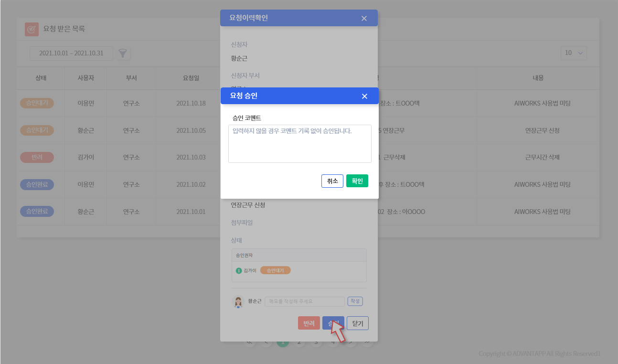The width and height of the screenshot is (618, 364).
Task: Click AIWORKS 사용법 미팅 in 2021.10.18 row
Action: [543, 103]
